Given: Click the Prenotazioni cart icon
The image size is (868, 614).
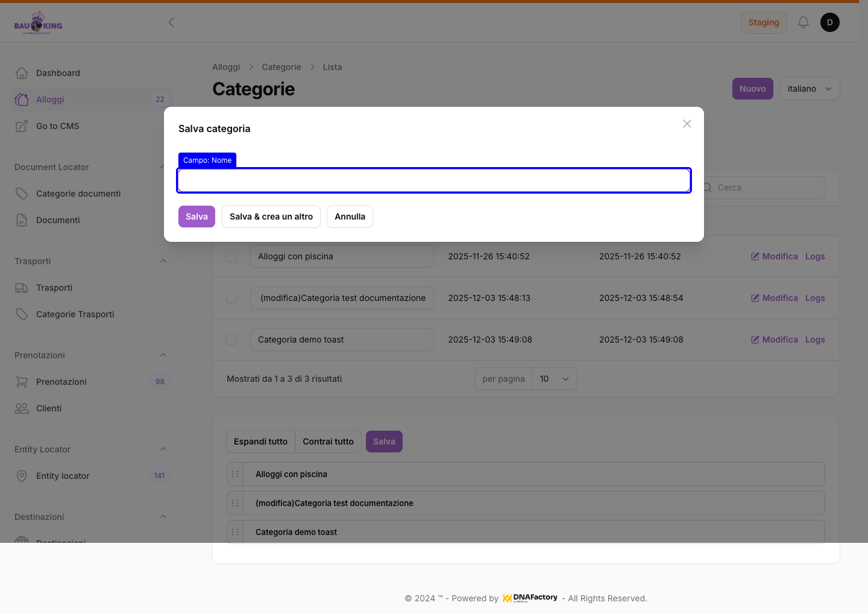Looking at the screenshot, I should (22, 382).
